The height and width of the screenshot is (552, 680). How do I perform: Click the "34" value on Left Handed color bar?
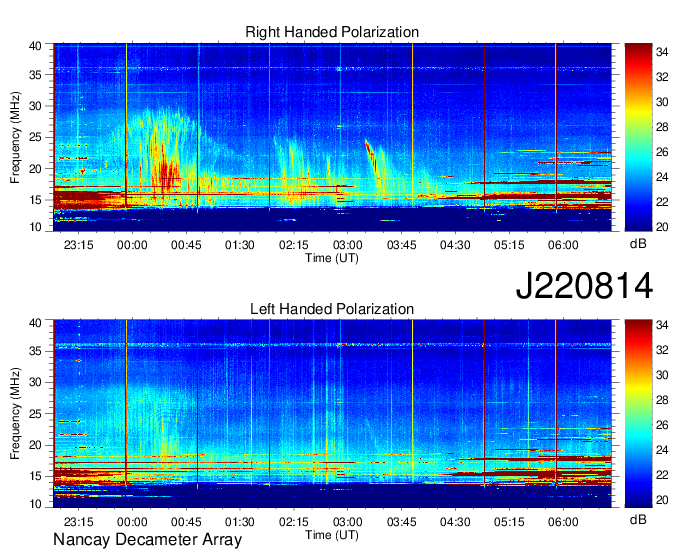pos(662,325)
